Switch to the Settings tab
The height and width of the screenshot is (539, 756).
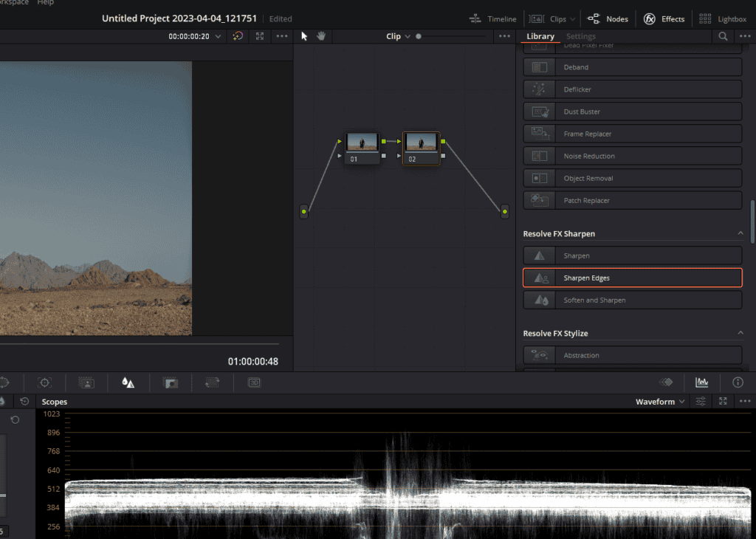(x=581, y=36)
